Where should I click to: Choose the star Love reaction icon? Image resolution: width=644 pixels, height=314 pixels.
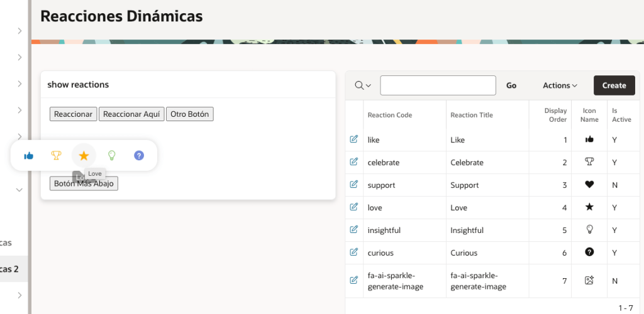point(84,156)
